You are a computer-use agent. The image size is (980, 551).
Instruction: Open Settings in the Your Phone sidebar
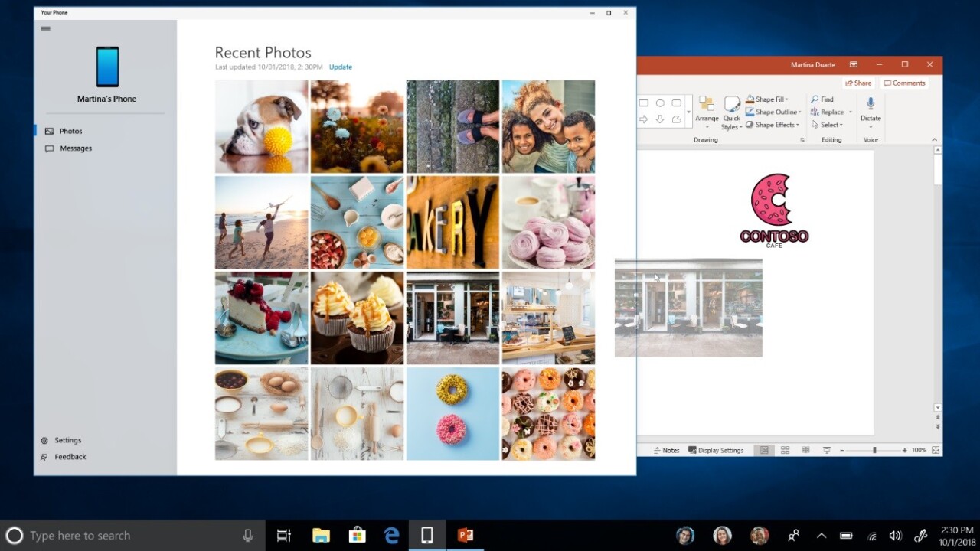click(x=67, y=441)
